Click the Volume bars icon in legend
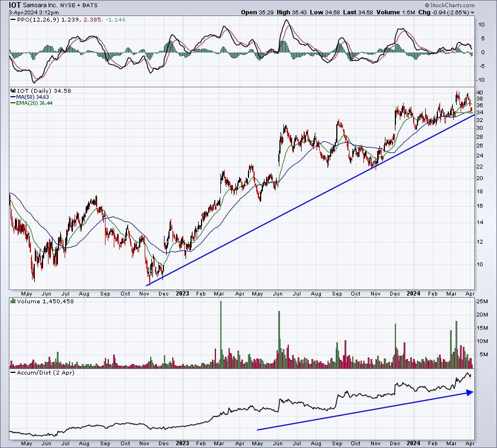This screenshot has width=497, height=448. [x=13, y=301]
